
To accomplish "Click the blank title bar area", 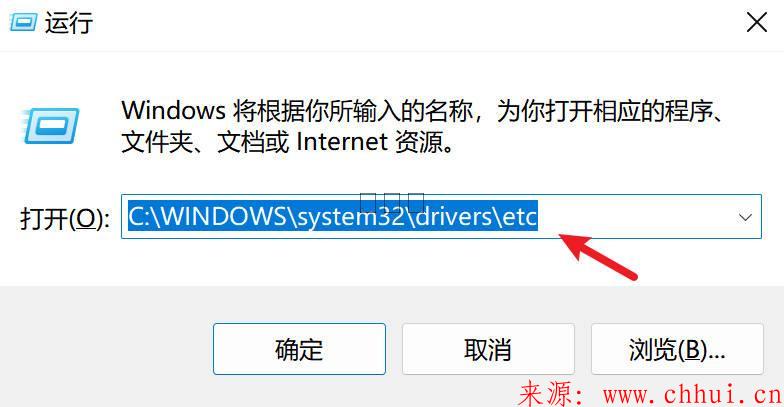I will (415, 23).
